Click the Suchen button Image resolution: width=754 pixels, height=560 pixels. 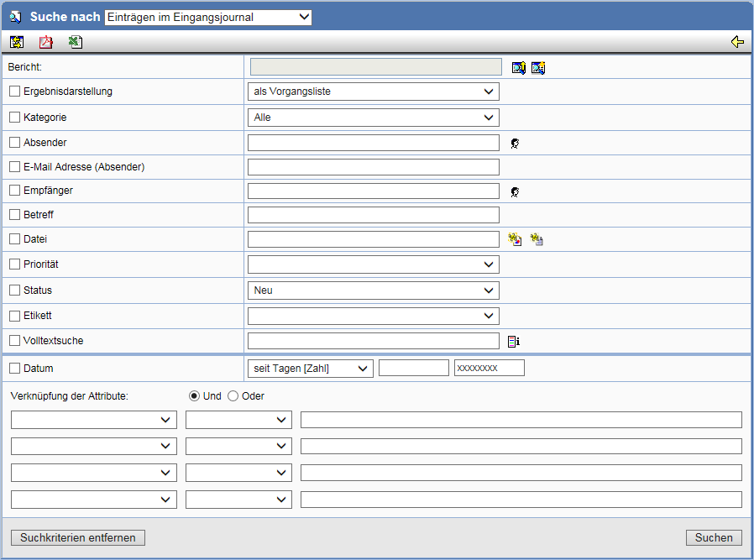tap(714, 537)
